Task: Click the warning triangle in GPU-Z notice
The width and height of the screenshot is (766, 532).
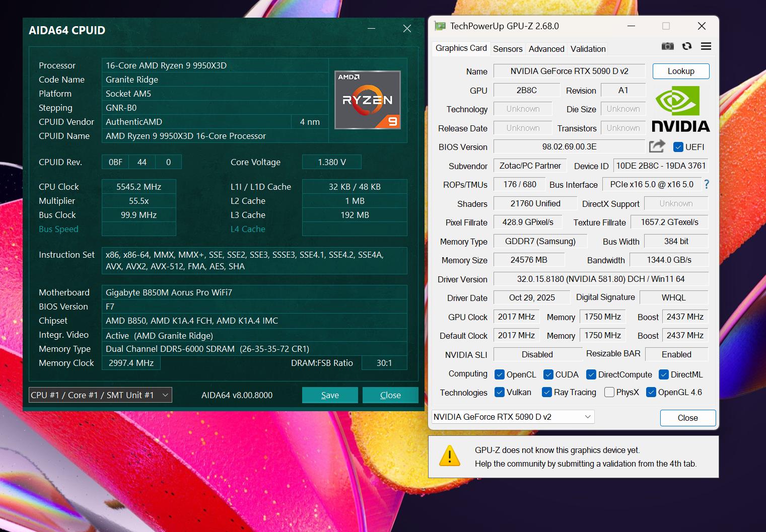Action: [450, 457]
